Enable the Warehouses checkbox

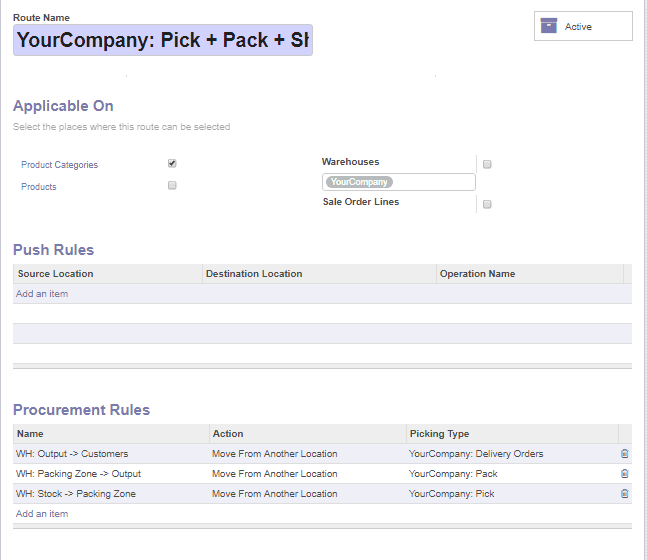(487, 164)
